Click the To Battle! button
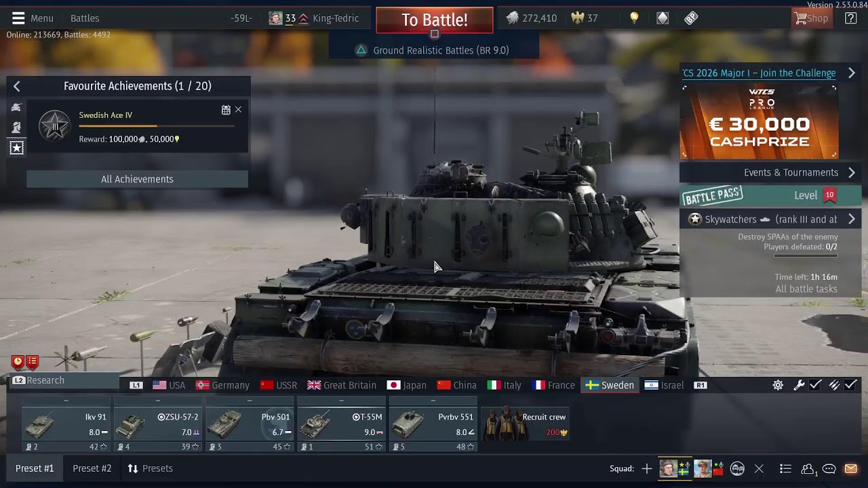Viewport: 868px width, 488px height. 435,20
